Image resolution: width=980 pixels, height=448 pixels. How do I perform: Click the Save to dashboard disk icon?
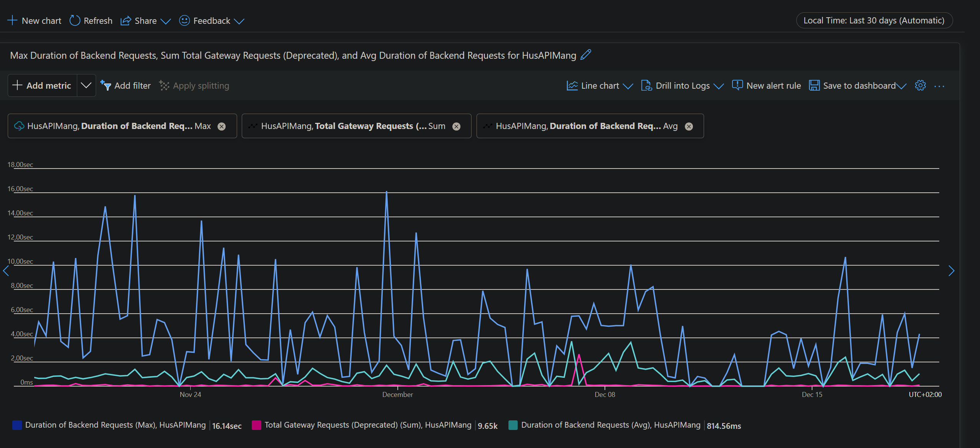tap(814, 85)
